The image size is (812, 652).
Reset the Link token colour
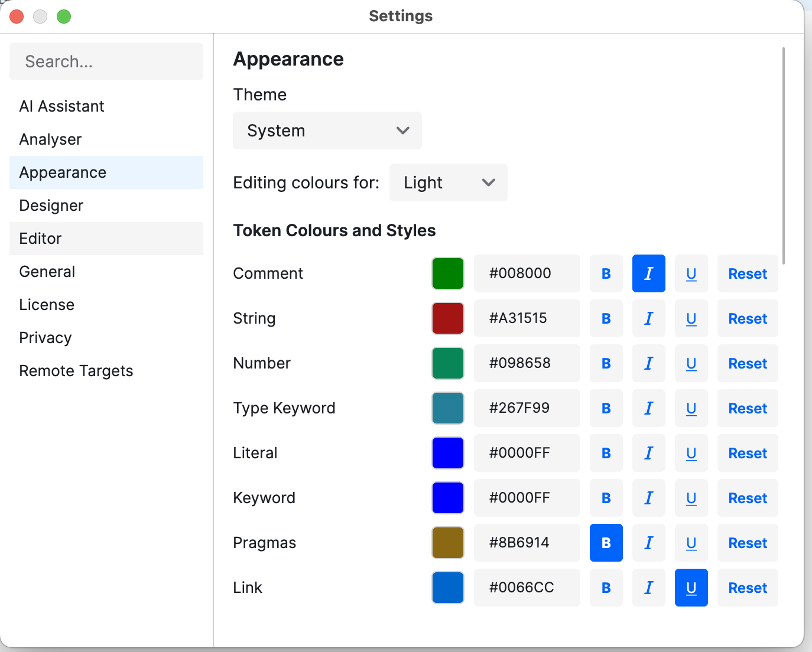coord(748,588)
